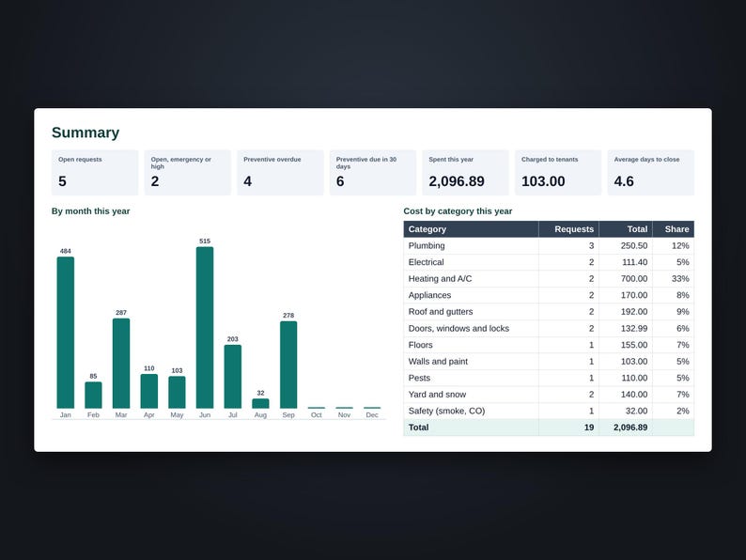Click the Electrical total 111.40
This screenshot has height=560, width=746.
click(635, 262)
